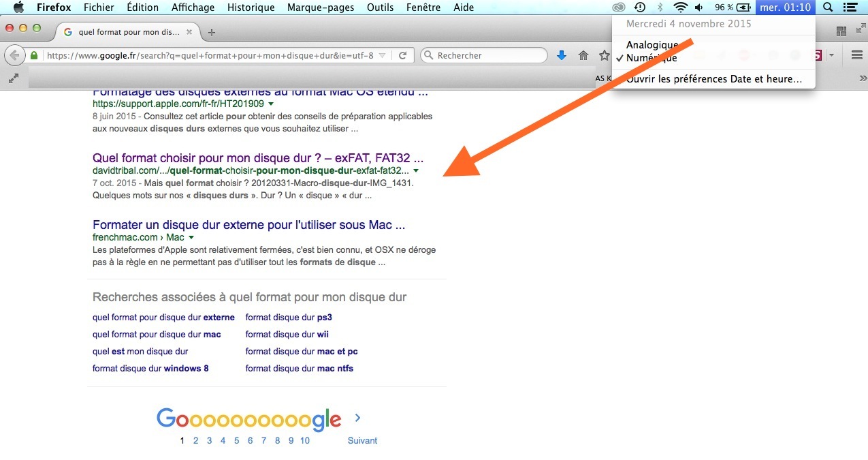This screenshot has width=868, height=460.
Task: Open the Aide menu
Action: 463,7
